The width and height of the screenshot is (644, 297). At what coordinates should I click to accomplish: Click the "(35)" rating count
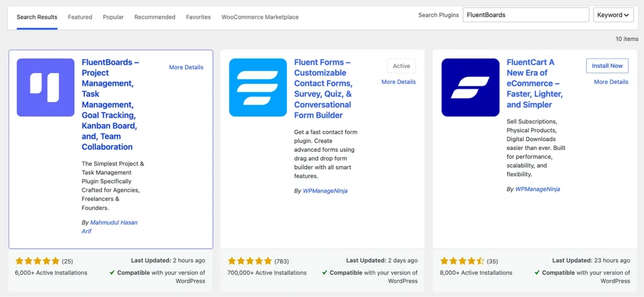pos(492,261)
